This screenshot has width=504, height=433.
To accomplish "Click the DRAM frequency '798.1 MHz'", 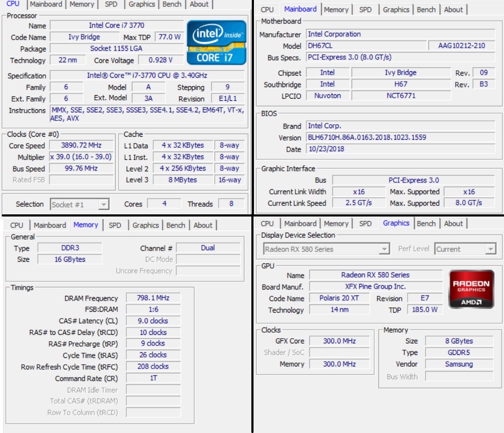I will [x=153, y=298].
